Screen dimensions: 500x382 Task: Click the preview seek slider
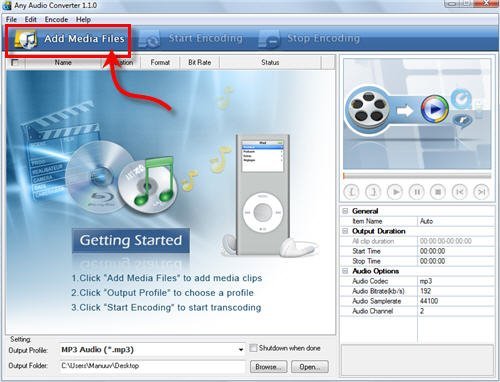click(417, 175)
